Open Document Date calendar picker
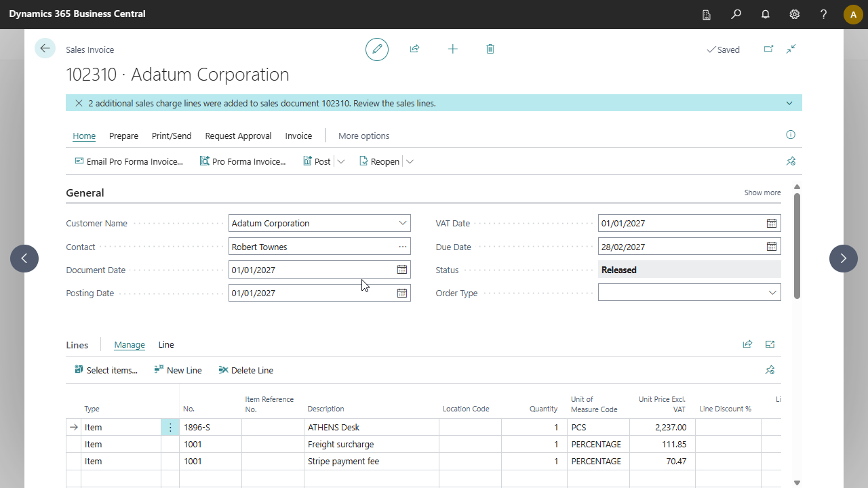The width and height of the screenshot is (868, 488). [402, 270]
